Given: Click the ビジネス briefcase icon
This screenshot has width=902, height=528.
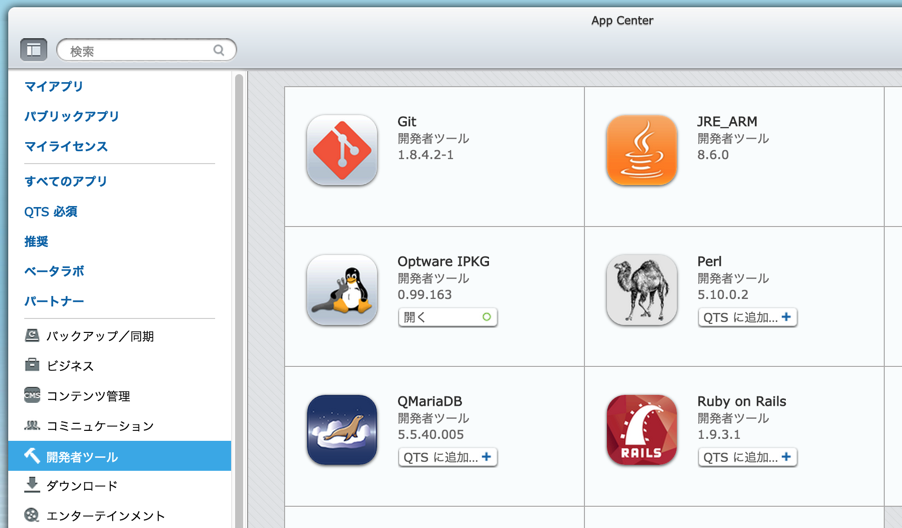Looking at the screenshot, I should [x=32, y=365].
